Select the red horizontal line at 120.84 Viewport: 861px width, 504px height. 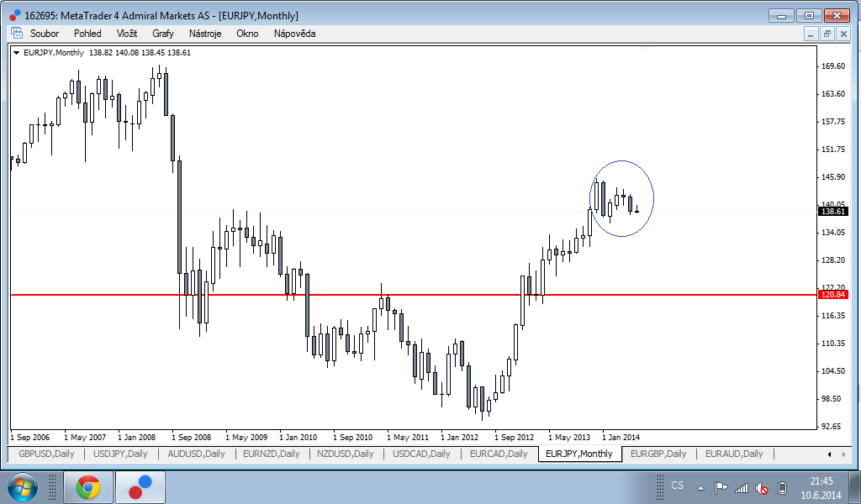click(x=415, y=295)
